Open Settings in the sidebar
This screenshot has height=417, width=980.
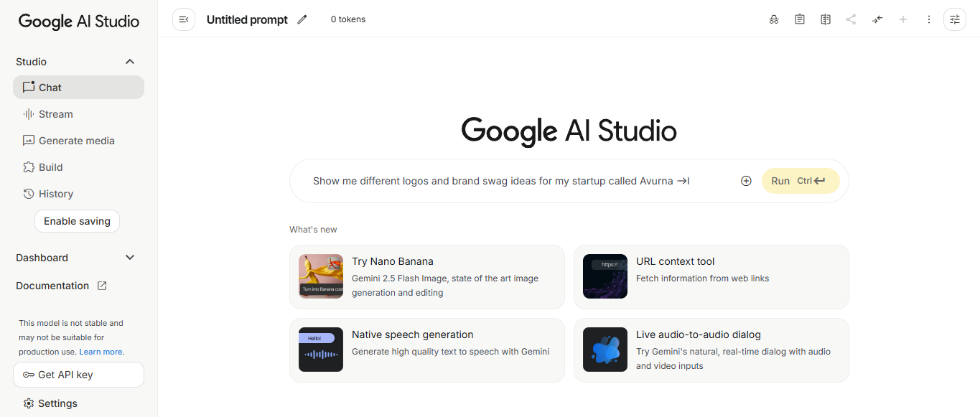click(78, 403)
